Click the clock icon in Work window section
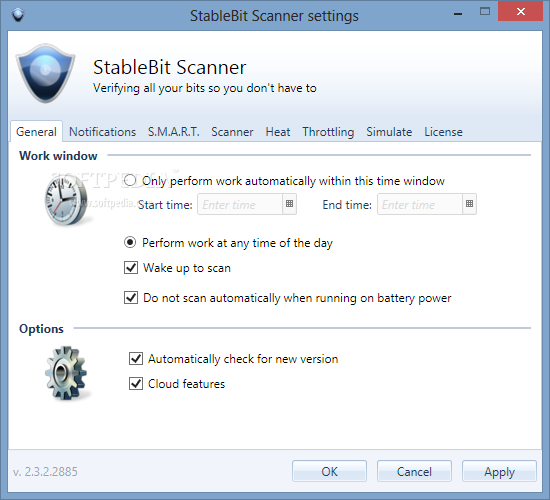 click(x=66, y=200)
